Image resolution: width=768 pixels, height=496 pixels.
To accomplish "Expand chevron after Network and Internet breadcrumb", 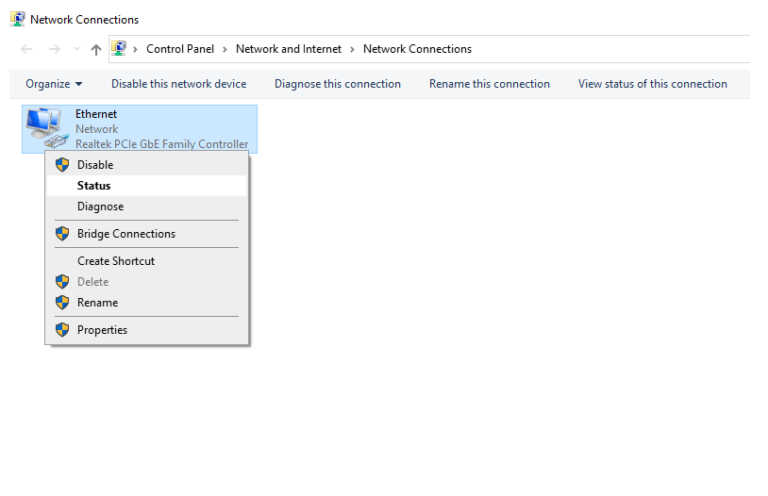I will 352,49.
